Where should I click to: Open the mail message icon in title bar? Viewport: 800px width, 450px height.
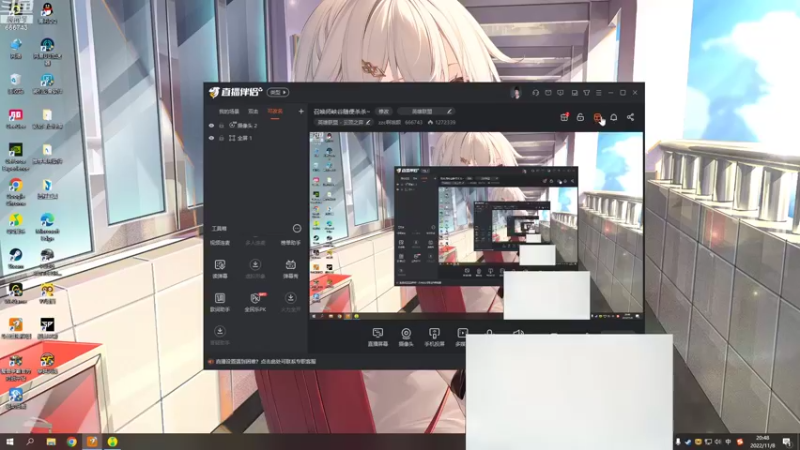548,93
